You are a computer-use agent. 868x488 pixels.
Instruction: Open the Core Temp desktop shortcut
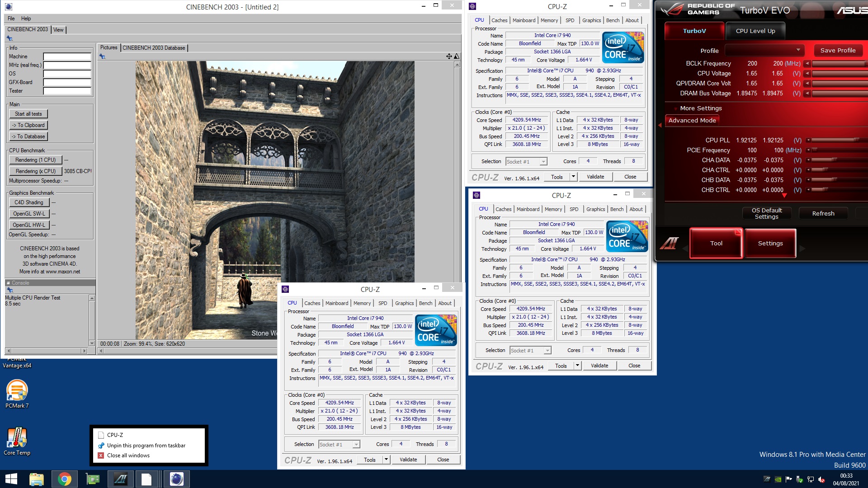(17, 441)
